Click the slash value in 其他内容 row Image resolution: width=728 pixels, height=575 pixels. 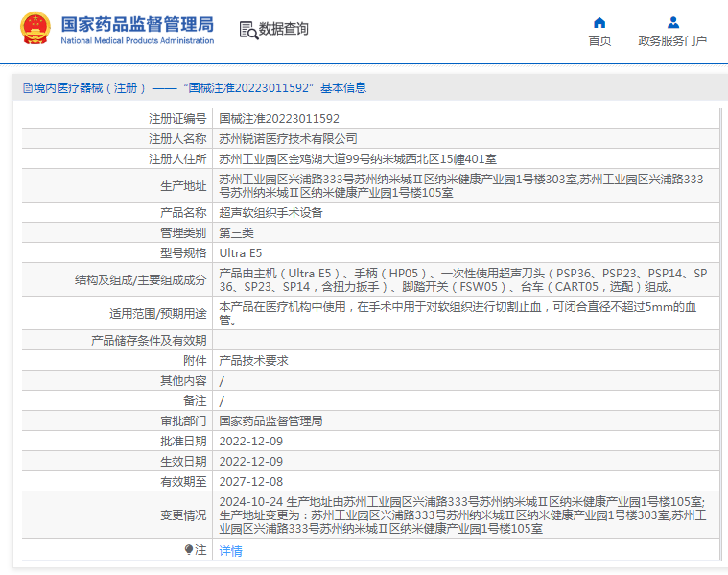tap(222, 381)
